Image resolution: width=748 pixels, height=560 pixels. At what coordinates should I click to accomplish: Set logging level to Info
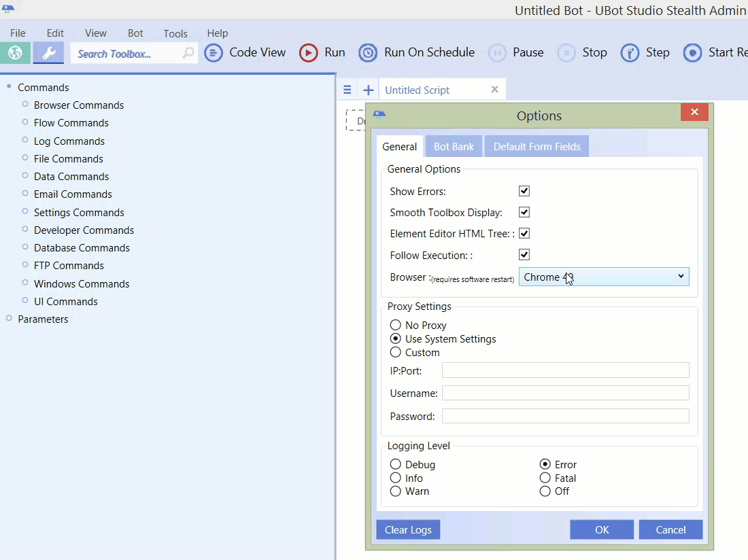click(x=396, y=478)
